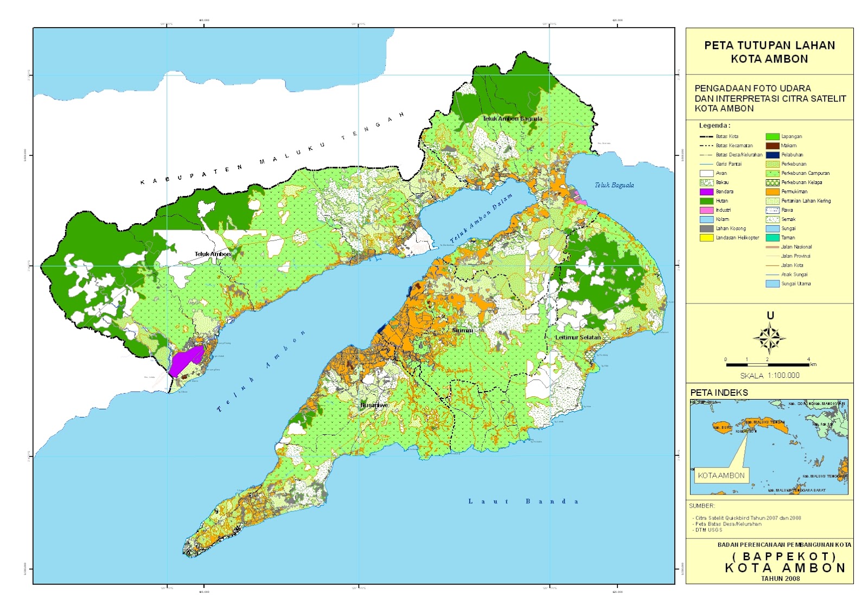Click the Jalan Kota line symbol

[773, 265]
